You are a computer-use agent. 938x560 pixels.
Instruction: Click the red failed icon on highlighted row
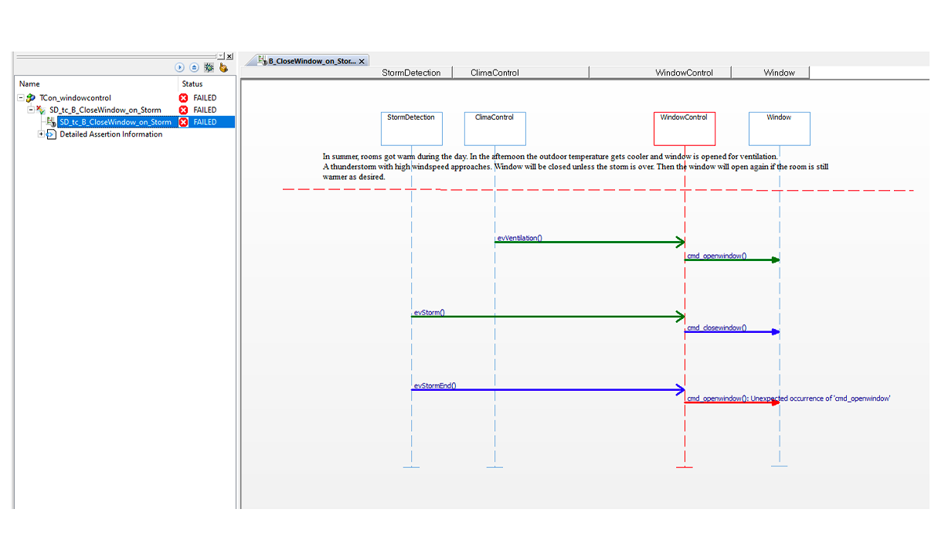pyautogui.click(x=184, y=122)
